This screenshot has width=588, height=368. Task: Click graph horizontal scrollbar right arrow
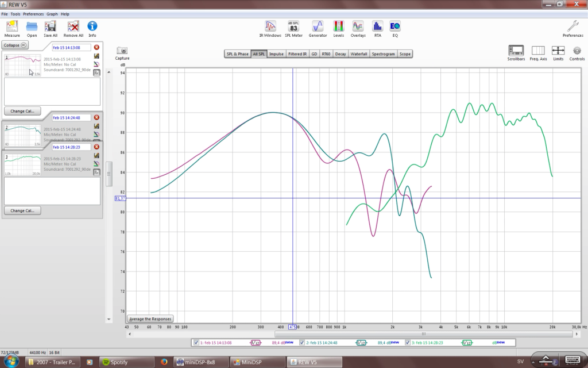pos(577,334)
